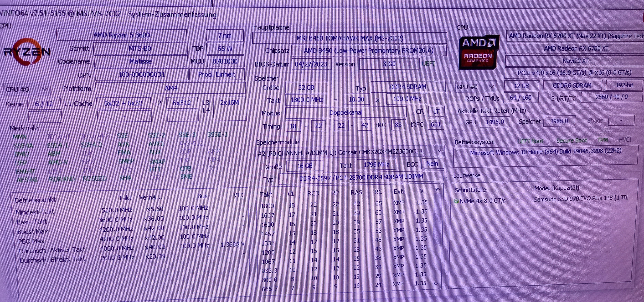The height and width of the screenshot is (302, 644).
Task: Click the memory timing table scroll-down arrow
Action: (x=436, y=284)
